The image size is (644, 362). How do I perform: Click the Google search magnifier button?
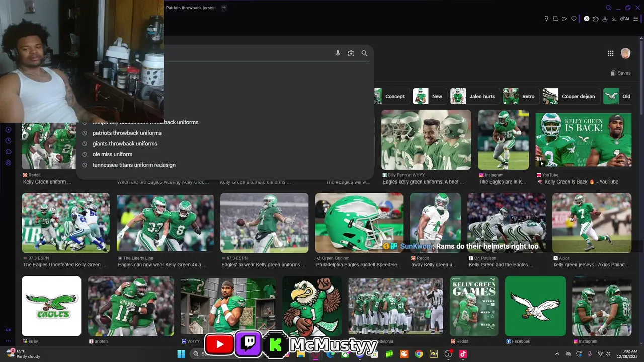coord(364,53)
